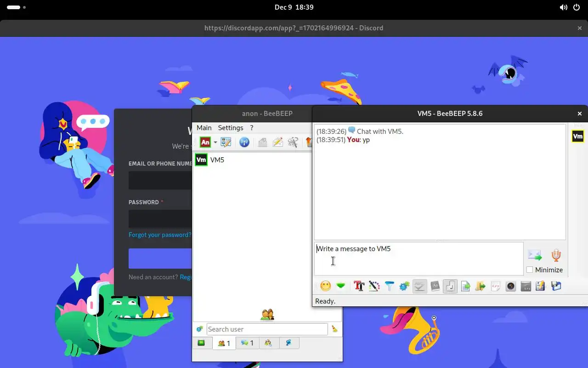
Task: Click the blue funnel filter icon
Action: point(390,286)
